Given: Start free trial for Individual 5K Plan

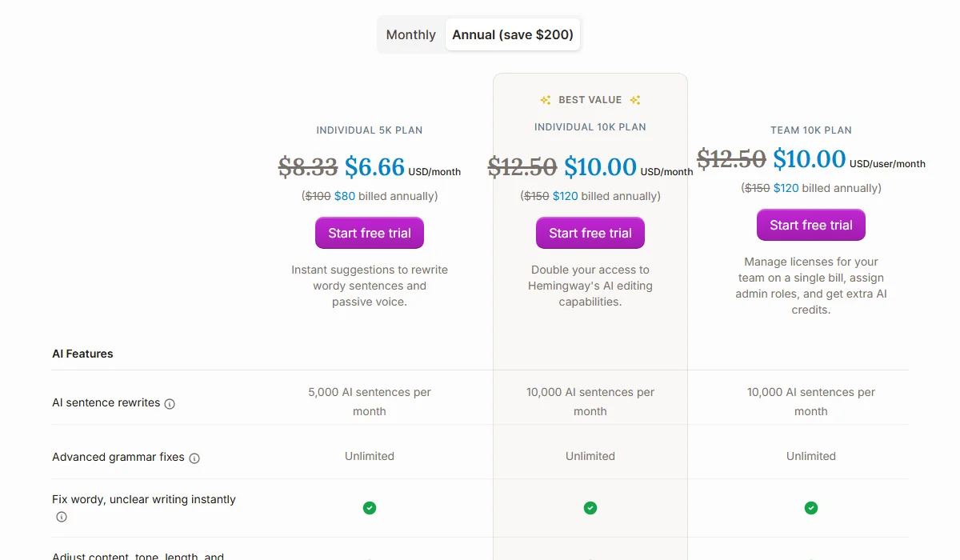Looking at the screenshot, I should coord(369,233).
